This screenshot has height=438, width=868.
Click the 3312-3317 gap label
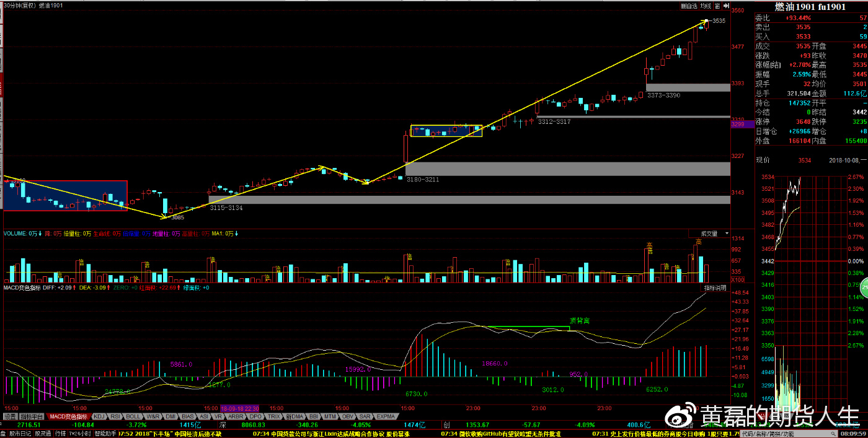(554, 122)
